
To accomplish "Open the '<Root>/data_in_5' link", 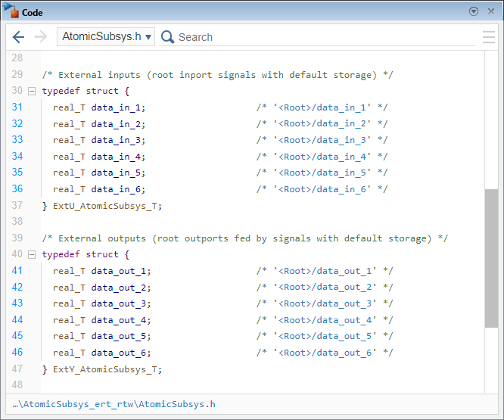I will pyautogui.click(x=322, y=173).
